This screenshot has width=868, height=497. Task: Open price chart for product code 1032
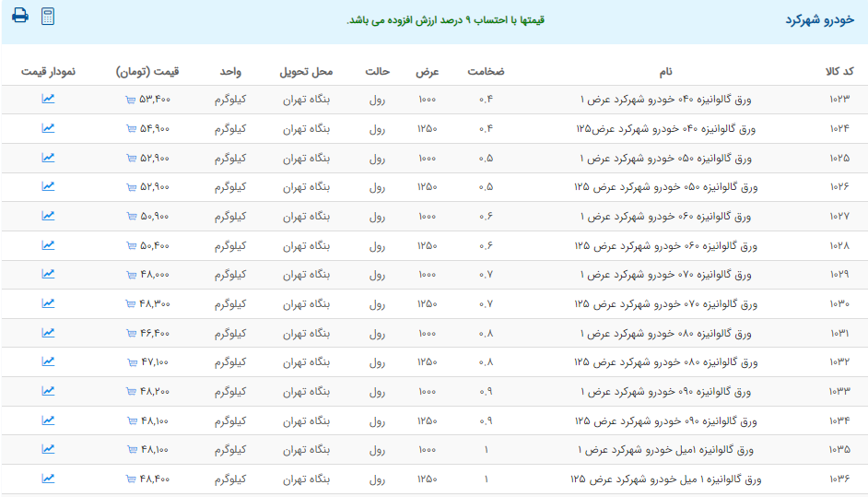(48, 361)
